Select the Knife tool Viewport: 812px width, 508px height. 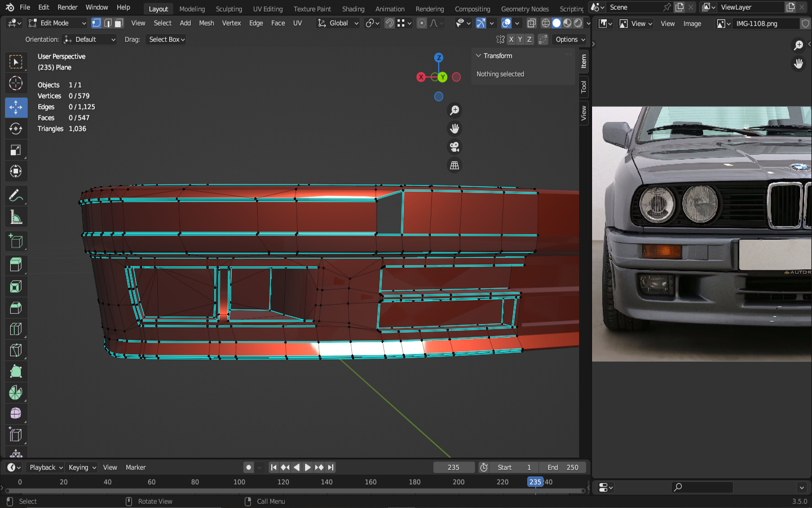coord(16,351)
